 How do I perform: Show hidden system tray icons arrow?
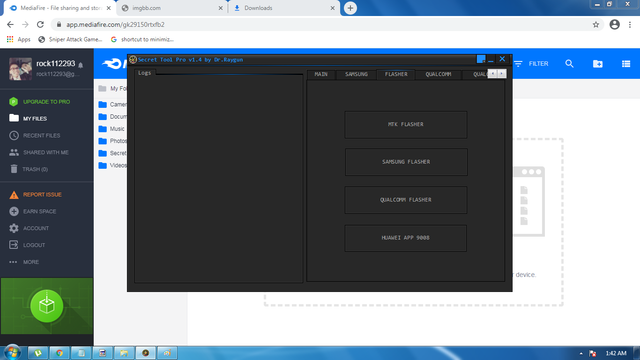click(581, 353)
